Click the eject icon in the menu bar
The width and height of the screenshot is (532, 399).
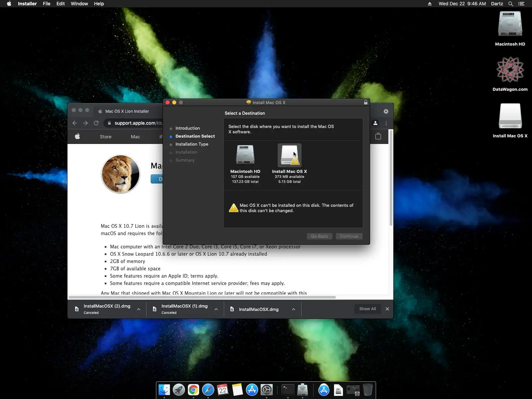pos(430,4)
